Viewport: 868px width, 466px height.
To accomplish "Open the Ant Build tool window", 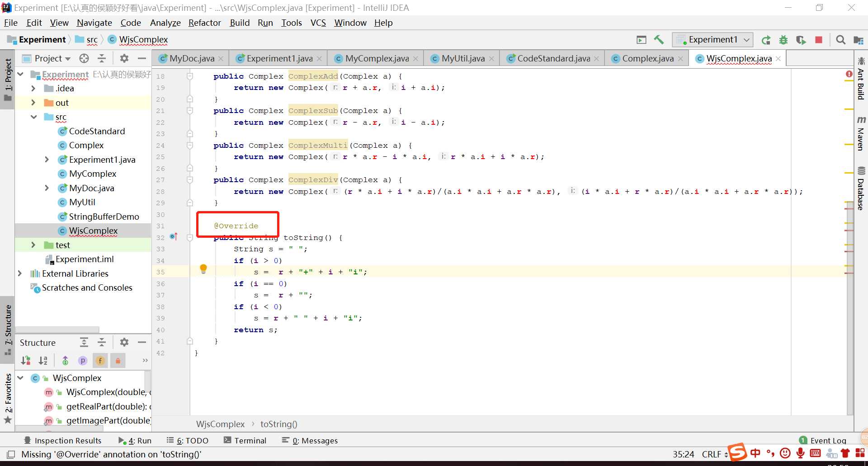I will click(861, 79).
